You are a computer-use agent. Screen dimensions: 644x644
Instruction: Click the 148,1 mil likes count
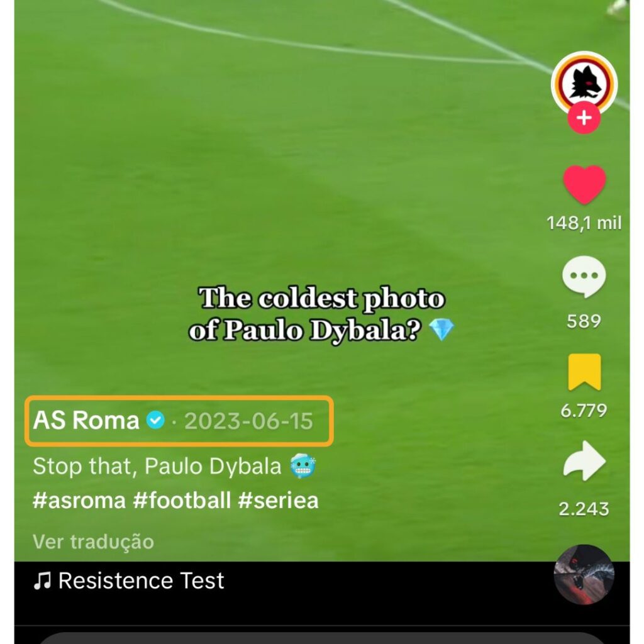coord(584,223)
